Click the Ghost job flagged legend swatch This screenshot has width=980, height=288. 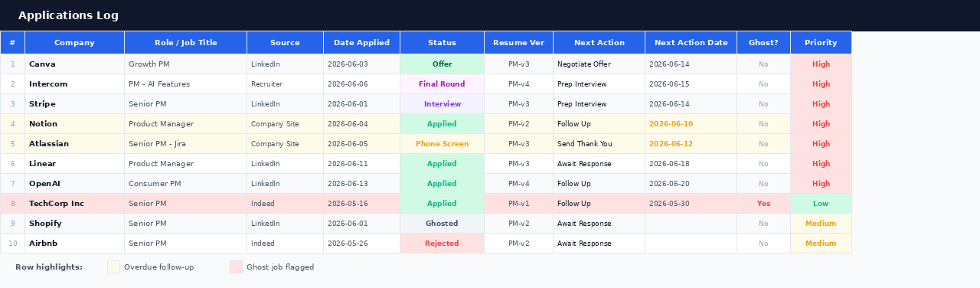(236, 267)
